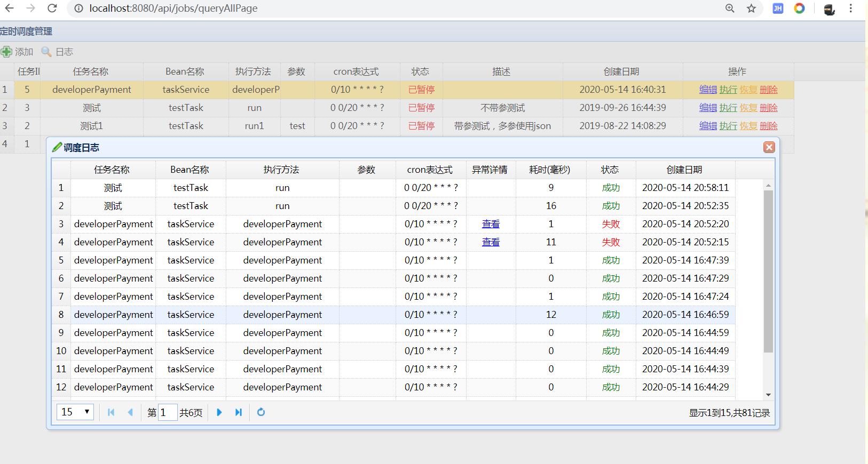
Task: Go to first page of log
Action: [x=111, y=412]
